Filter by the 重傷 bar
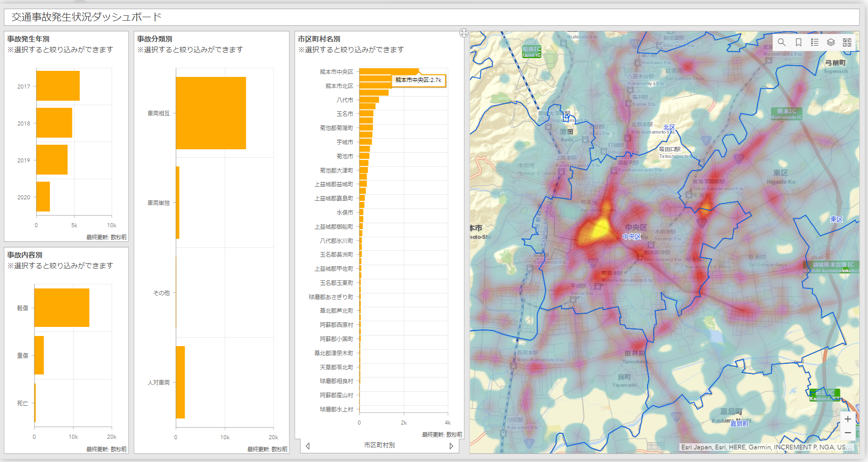This screenshot has height=462, width=868. pyautogui.click(x=39, y=355)
